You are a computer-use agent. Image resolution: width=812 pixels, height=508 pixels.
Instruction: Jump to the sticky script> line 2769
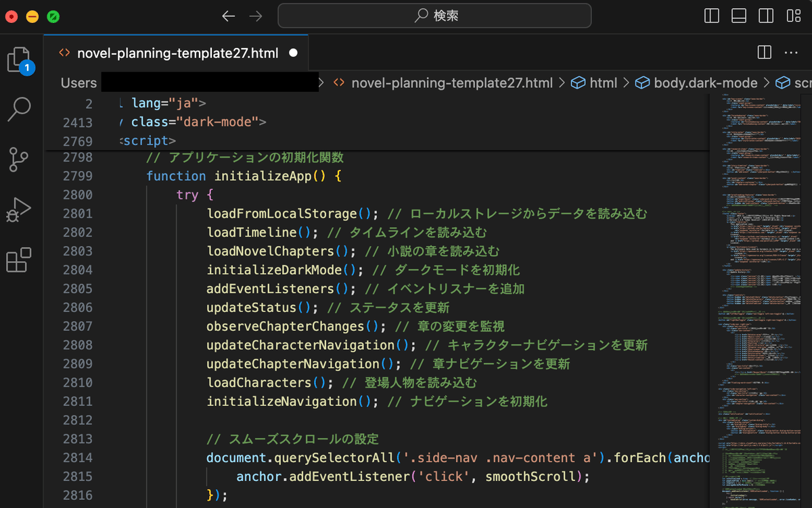point(148,141)
